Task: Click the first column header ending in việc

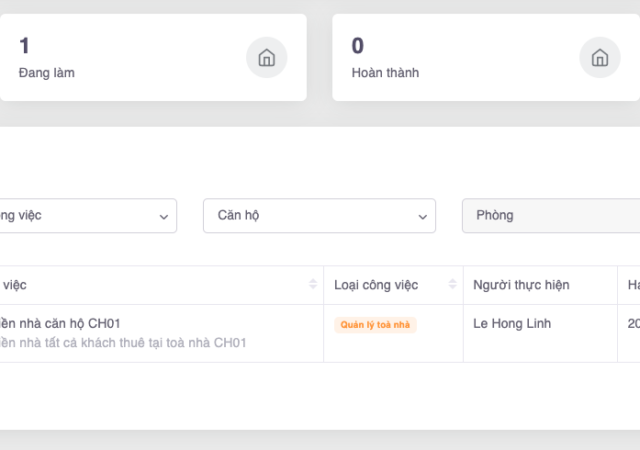Action: click(14, 285)
